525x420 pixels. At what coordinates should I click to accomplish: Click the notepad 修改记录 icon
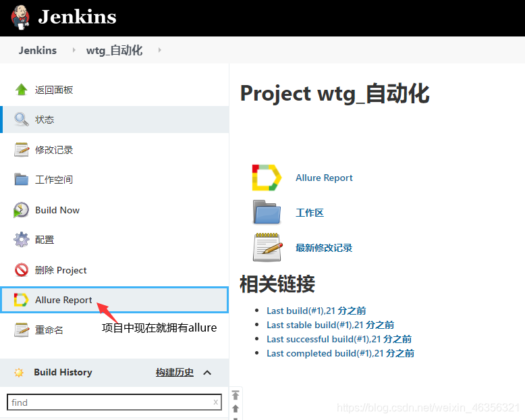point(22,149)
